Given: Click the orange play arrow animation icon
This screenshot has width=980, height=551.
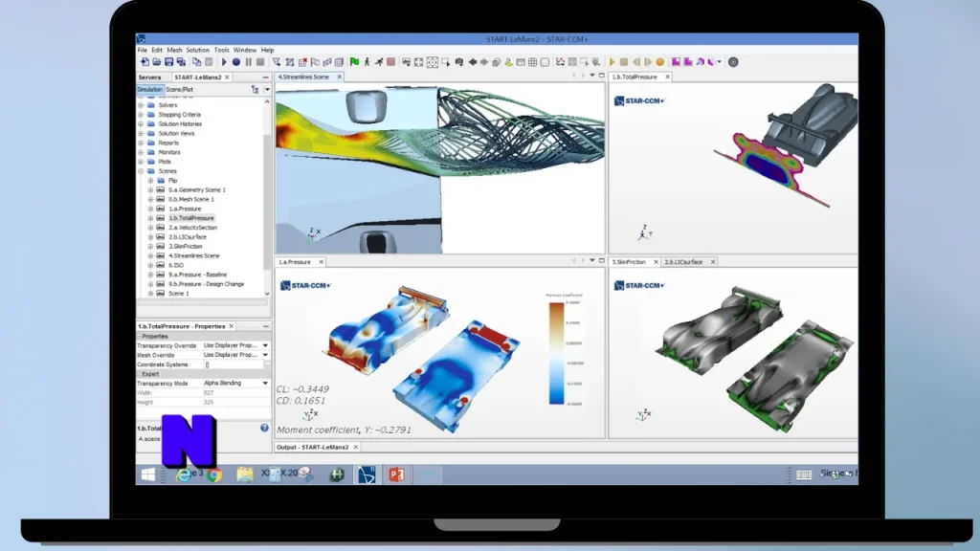Looking at the screenshot, I should click(612, 62).
